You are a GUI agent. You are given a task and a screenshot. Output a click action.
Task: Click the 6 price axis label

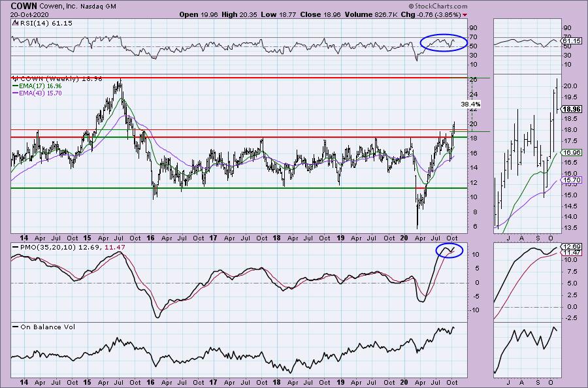(475, 227)
